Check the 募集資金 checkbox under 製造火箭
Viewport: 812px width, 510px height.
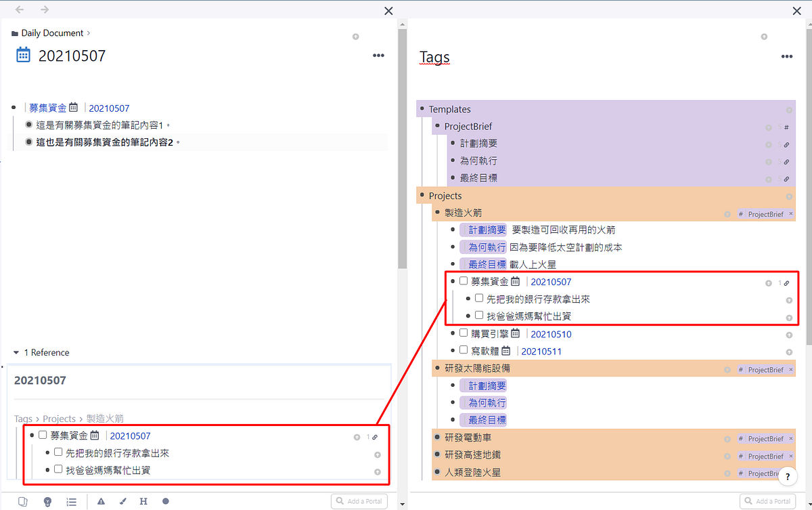click(464, 281)
